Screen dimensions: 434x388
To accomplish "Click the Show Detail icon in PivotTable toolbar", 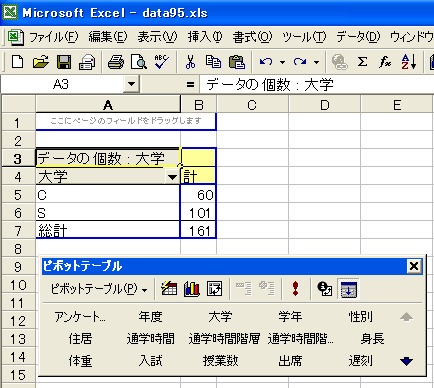I will click(267, 289).
